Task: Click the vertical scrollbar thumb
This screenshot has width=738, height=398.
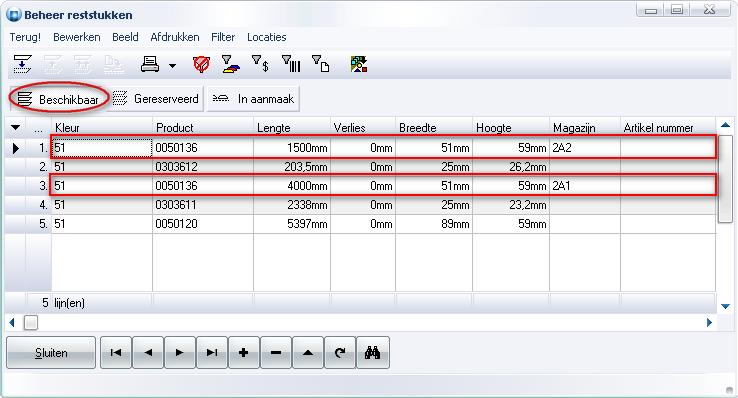Action: click(x=725, y=180)
